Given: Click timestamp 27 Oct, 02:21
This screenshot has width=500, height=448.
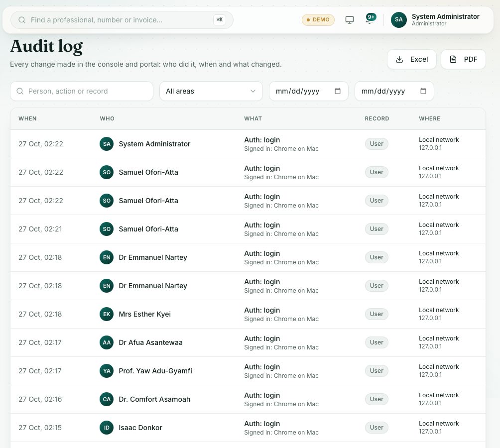Looking at the screenshot, I should point(40,229).
